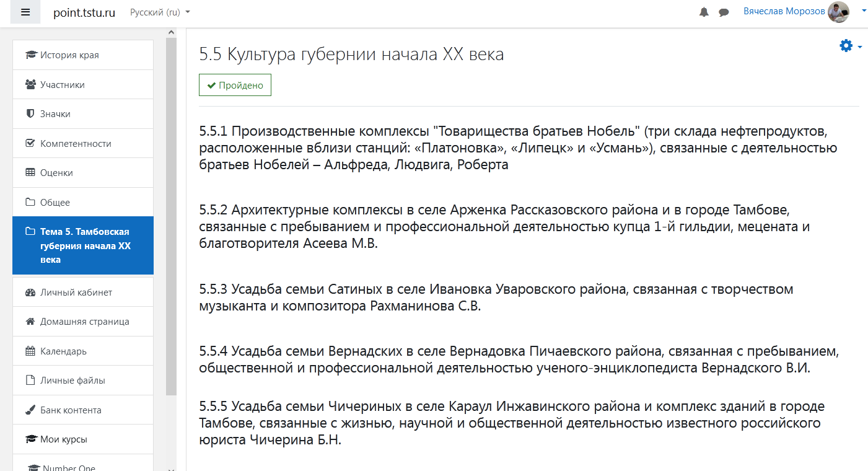Click the user avatar picture
868x471 pixels.
(838, 12)
